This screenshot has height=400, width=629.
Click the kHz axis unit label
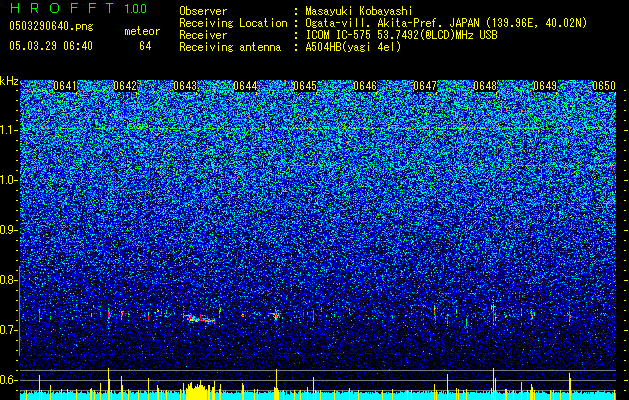click(9, 81)
